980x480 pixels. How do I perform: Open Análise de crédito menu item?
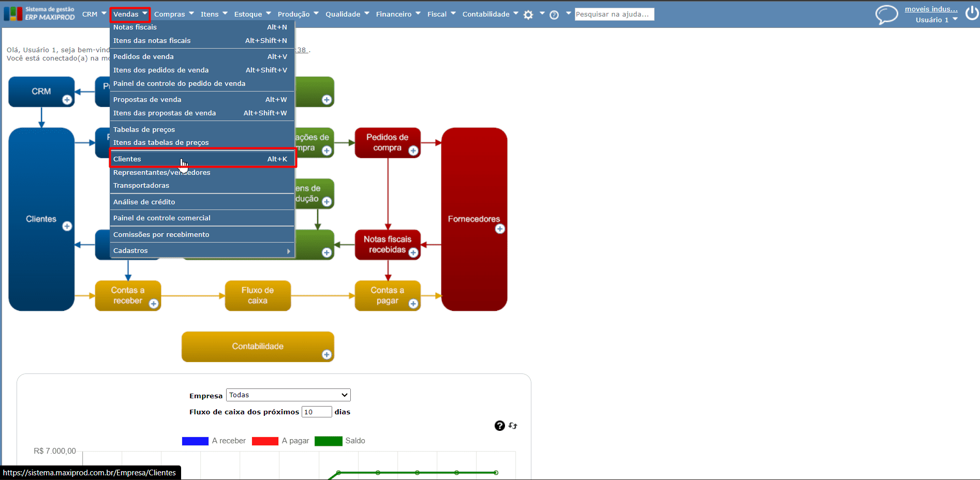202,202
